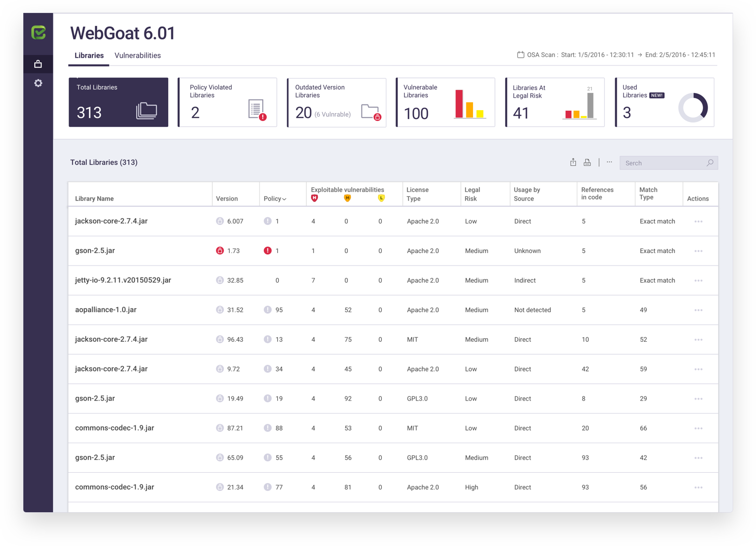Click red outdated version icon for gson 1.73
Viewport: 756px width, 546px height.
220,250
